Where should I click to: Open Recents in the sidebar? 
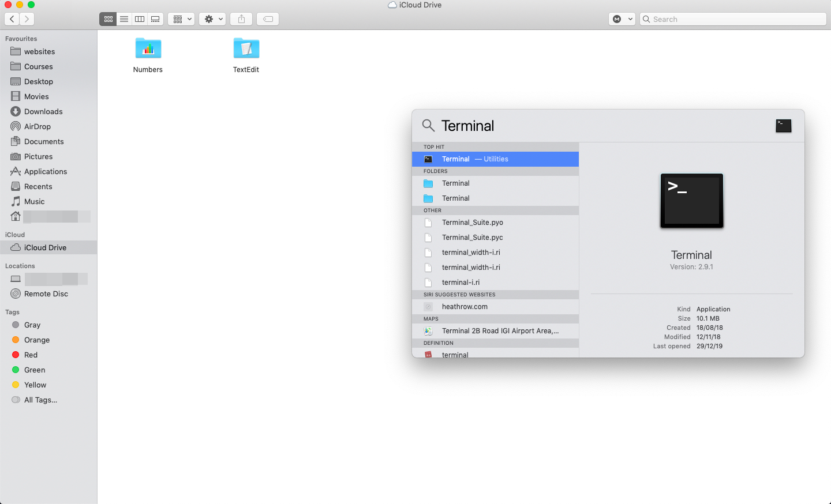[x=48, y=186]
